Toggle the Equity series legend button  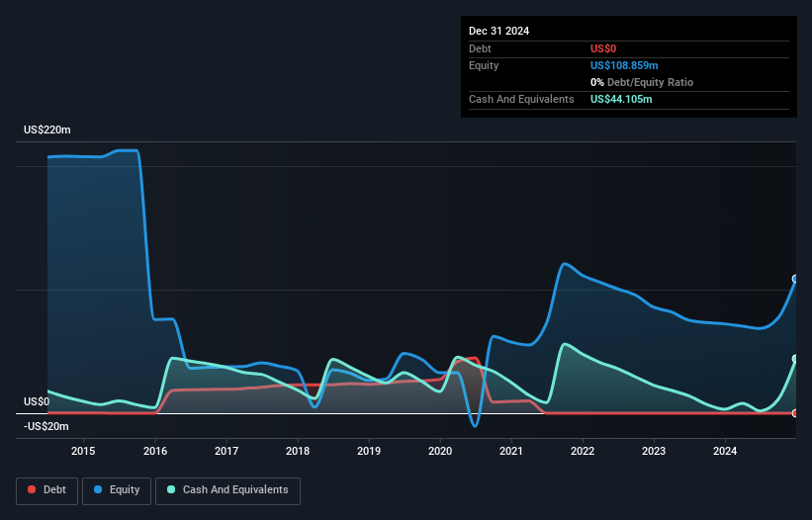[117, 490]
